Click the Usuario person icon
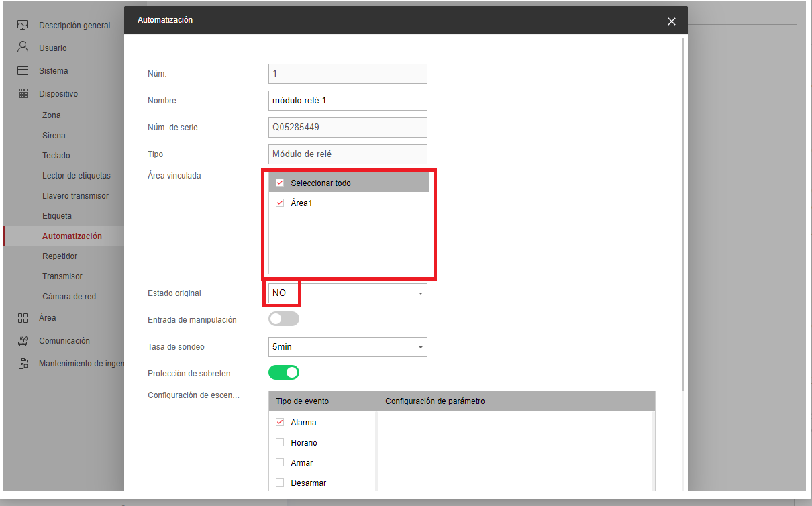This screenshot has width=812, height=506. pos(23,48)
